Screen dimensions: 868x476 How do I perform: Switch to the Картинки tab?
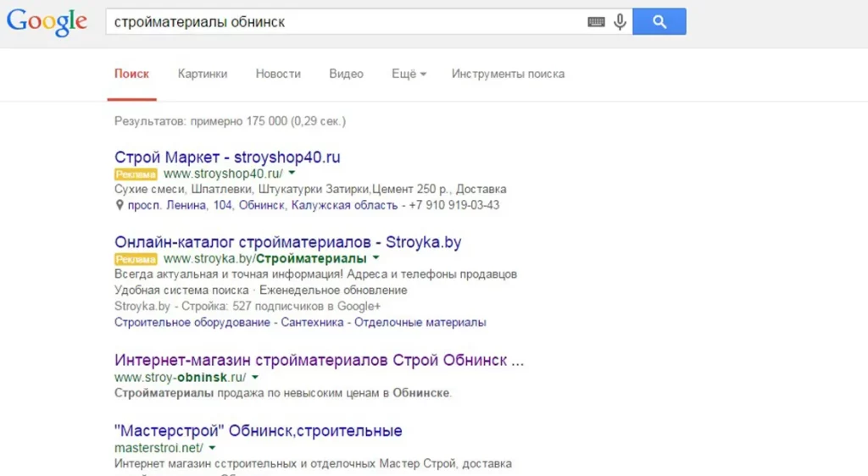pyautogui.click(x=203, y=74)
